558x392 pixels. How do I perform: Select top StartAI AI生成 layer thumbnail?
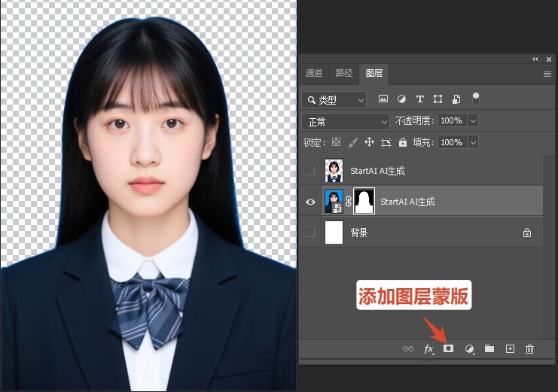334,170
